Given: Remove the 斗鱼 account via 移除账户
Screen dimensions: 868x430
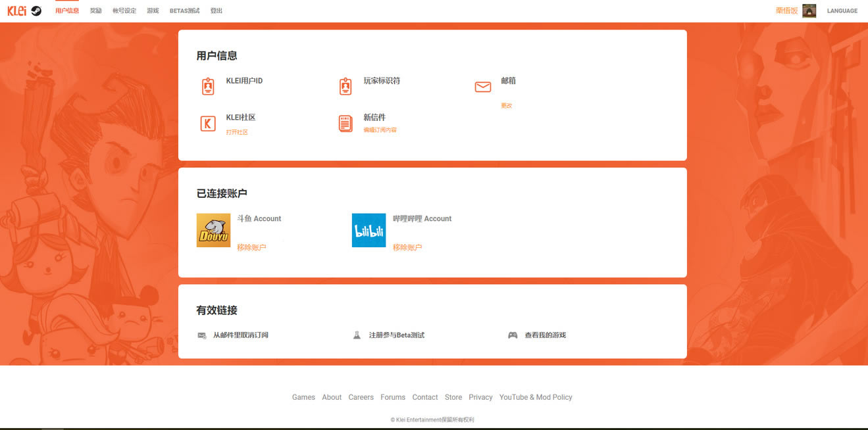Looking at the screenshot, I should pyautogui.click(x=251, y=247).
